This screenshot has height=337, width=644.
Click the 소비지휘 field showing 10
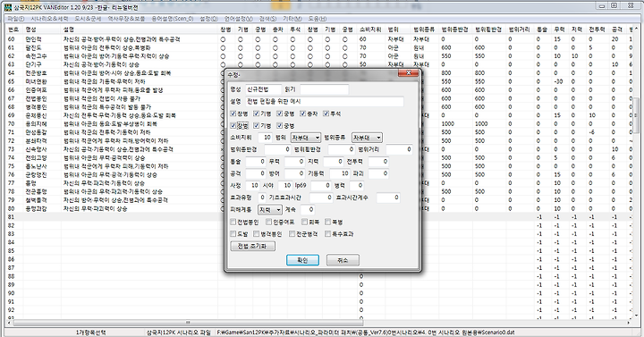click(x=265, y=138)
